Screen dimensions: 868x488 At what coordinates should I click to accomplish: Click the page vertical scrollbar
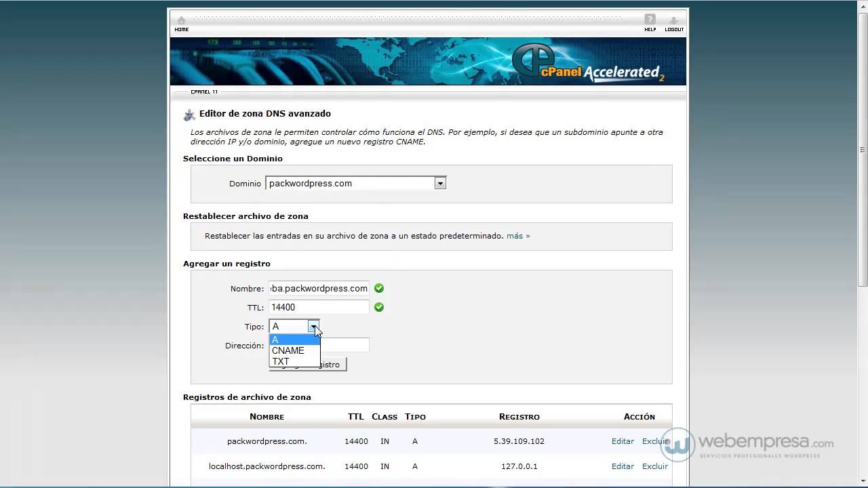[x=863, y=149]
